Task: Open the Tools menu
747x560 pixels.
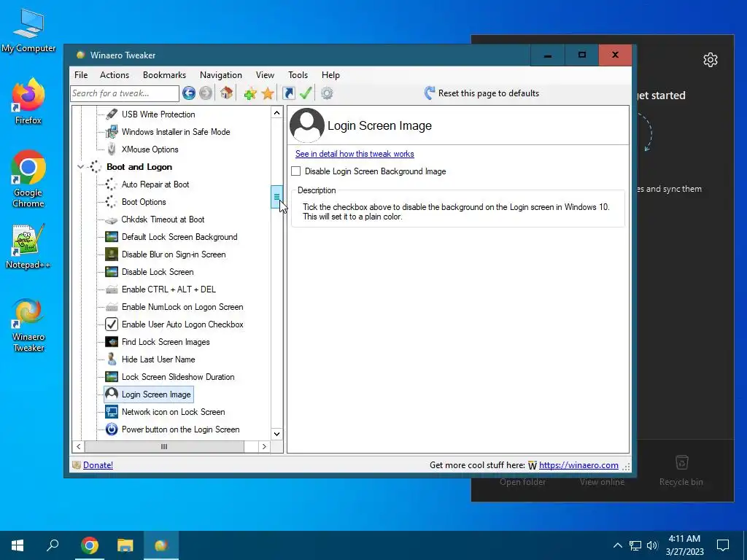Action: (x=298, y=75)
